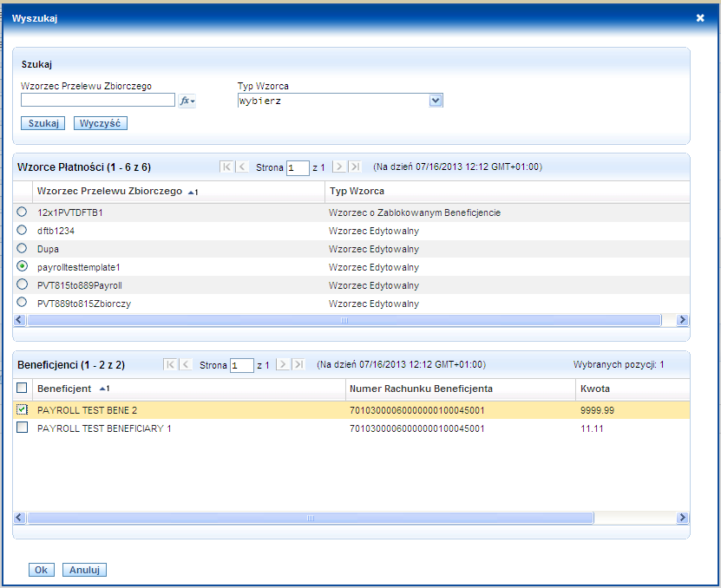Click the Anuluj button

click(85, 570)
